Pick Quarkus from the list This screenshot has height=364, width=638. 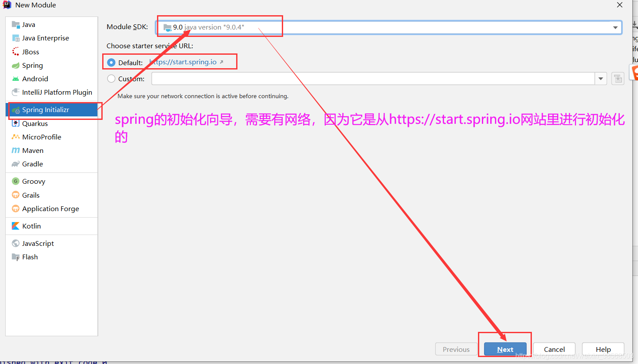pyautogui.click(x=52, y=123)
